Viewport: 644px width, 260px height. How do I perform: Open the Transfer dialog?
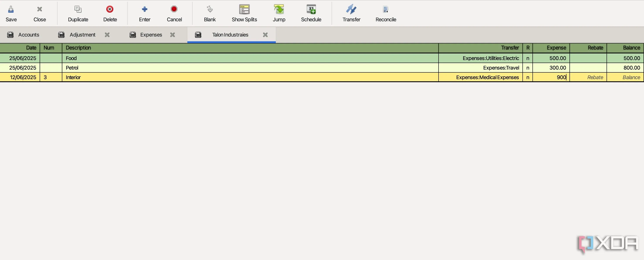point(351,10)
